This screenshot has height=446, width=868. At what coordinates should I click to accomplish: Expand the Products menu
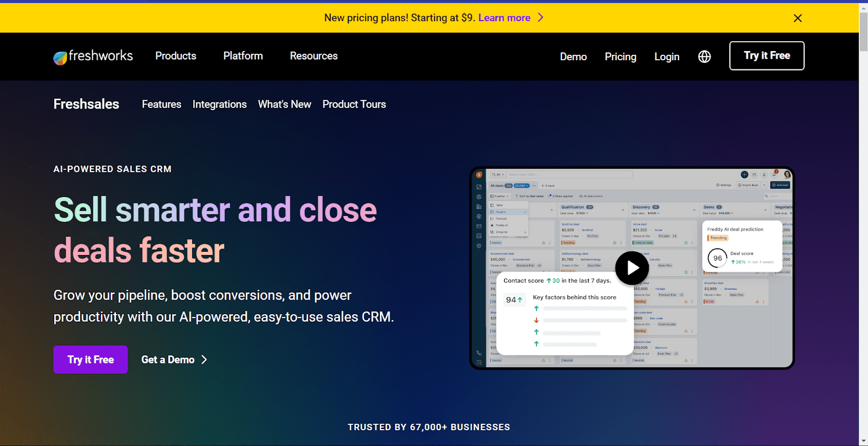176,56
